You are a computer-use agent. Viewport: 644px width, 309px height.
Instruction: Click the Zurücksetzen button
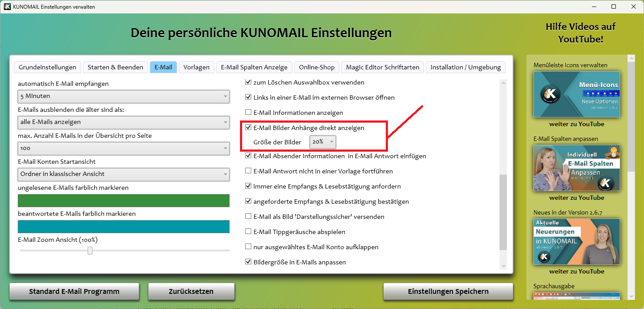tap(191, 291)
